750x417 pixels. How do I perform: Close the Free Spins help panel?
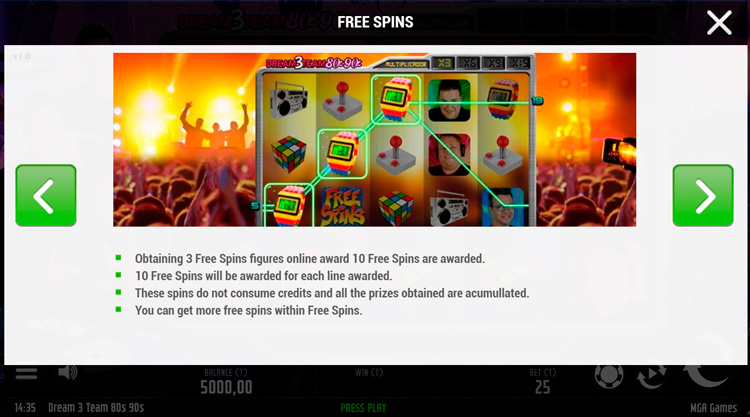pyautogui.click(x=719, y=23)
